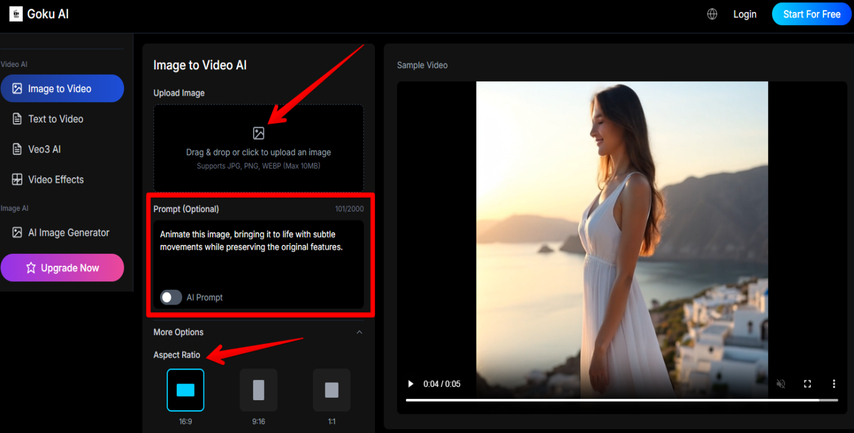Screen dimensions: 854x433
Task: Pick the 1:1 aspect ratio
Action: pyautogui.click(x=331, y=390)
